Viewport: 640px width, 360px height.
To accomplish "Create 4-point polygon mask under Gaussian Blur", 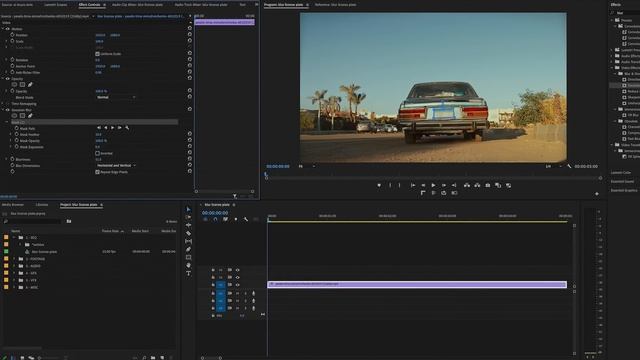I will 22,116.
